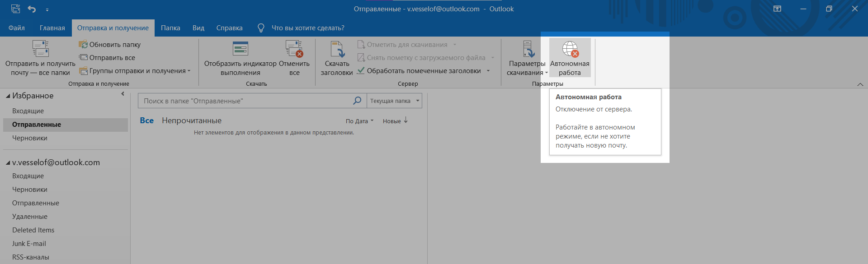Open Черновики under v.vesselof@outlook.com
Image resolution: width=868 pixels, height=264 pixels.
[30, 190]
